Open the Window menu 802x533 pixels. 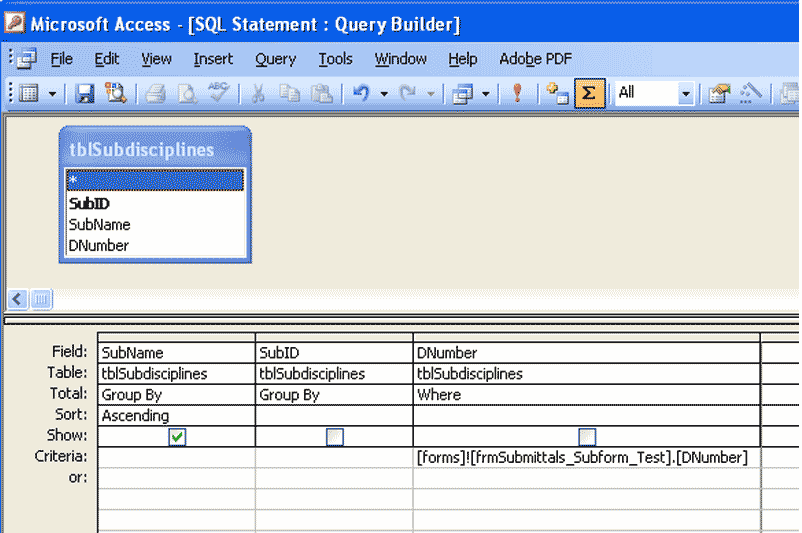click(400, 59)
